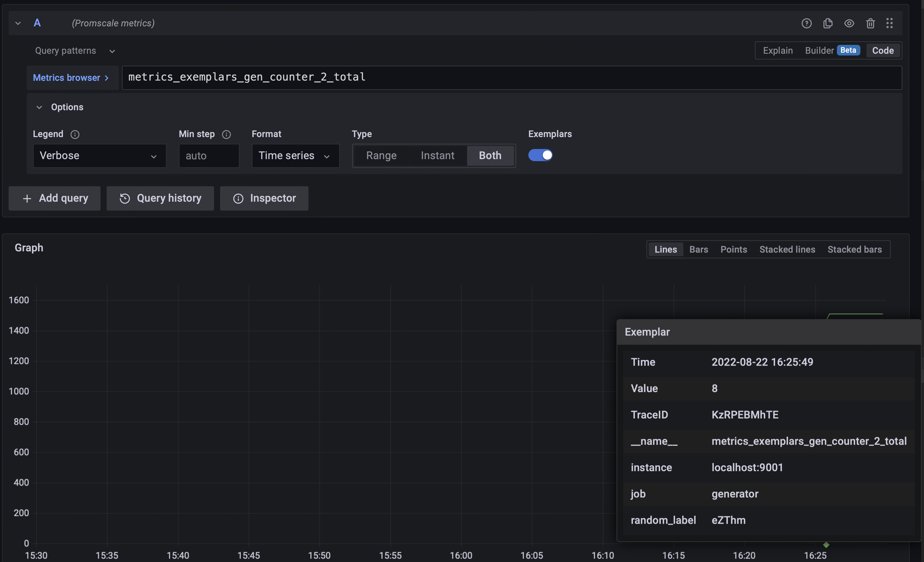
Task: Select Instant query type
Action: point(437,155)
